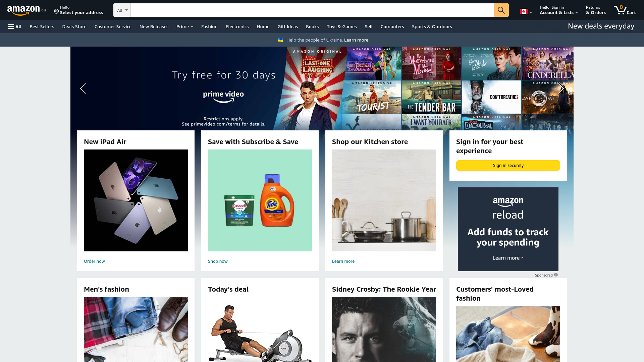
Task: Open Toys & Games nav item
Action: coord(342,26)
